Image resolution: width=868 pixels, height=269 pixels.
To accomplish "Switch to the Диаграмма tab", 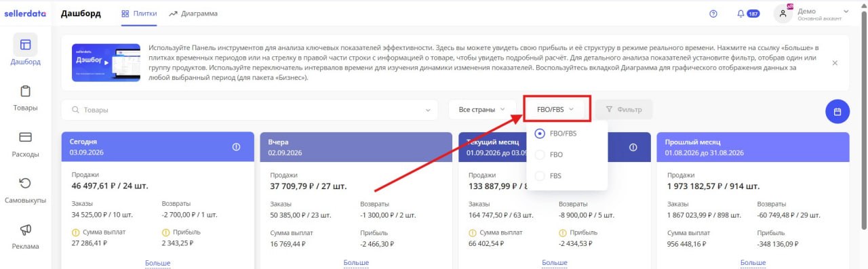I will click(x=193, y=14).
